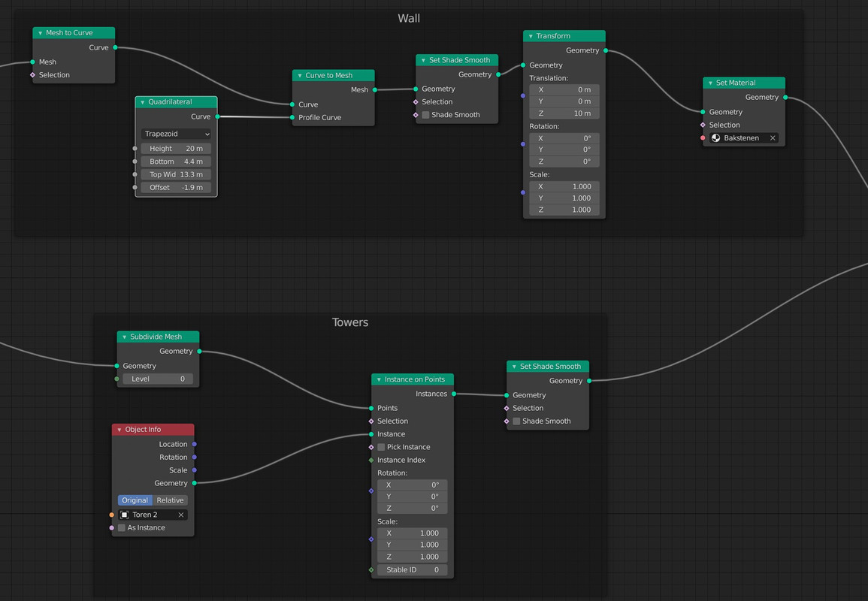This screenshot has height=601, width=868.
Task: Select the Towers frame title
Action: click(x=350, y=322)
